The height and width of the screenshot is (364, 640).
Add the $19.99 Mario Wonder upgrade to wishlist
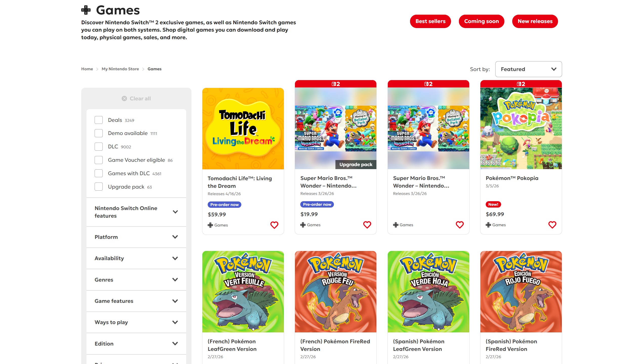pyautogui.click(x=367, y=225)
